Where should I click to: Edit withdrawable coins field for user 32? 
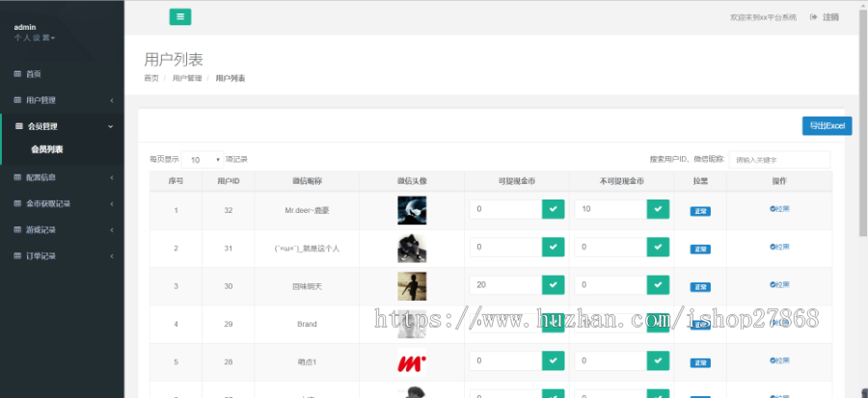pyautogui.click(x=505, y=209)
